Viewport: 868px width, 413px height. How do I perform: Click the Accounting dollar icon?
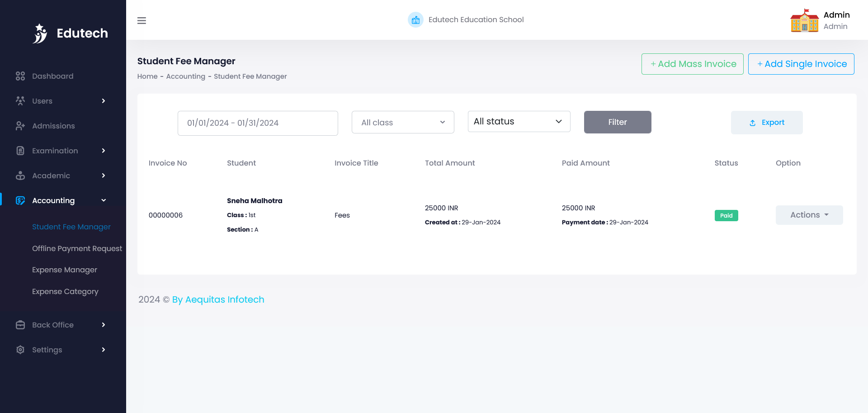(x=20, y=200)
